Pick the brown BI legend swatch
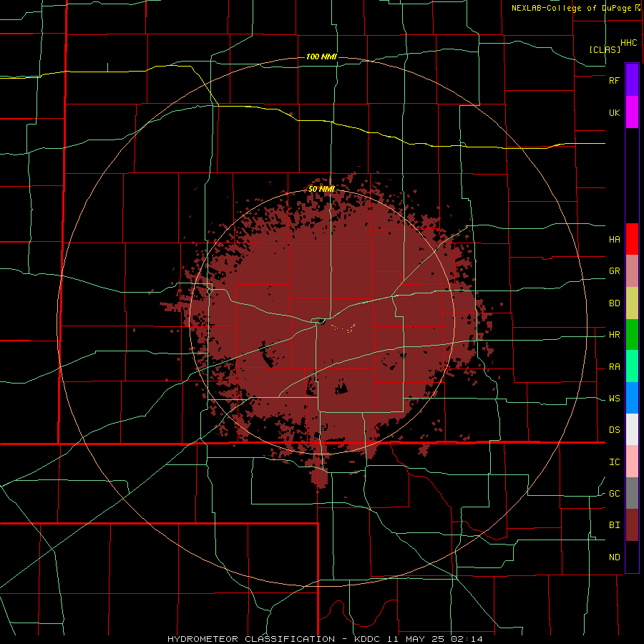This screenshot has width=644, height=644. (x=632, y=525)
